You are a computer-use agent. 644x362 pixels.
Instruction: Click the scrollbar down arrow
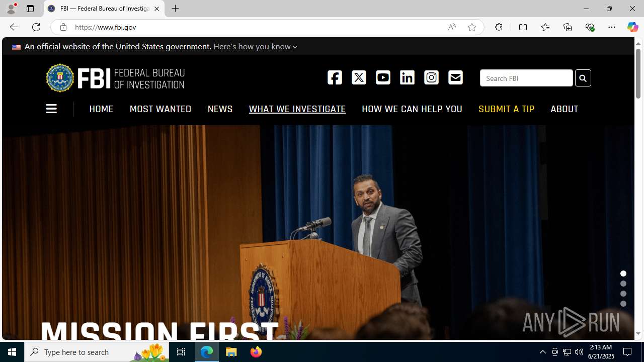point(638,334)
